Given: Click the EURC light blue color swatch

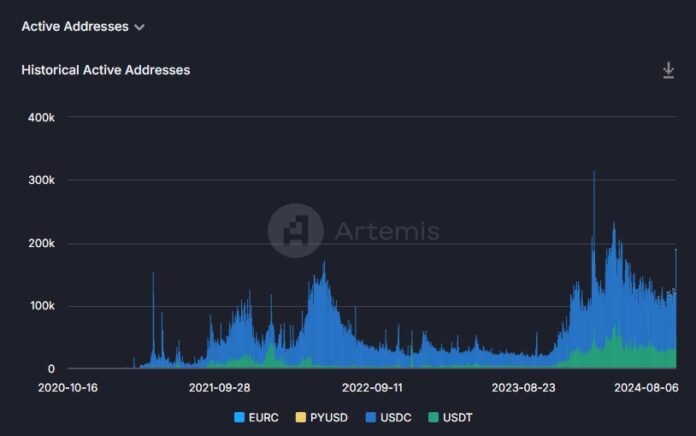Looking at the screenshot, I should 239,417.
